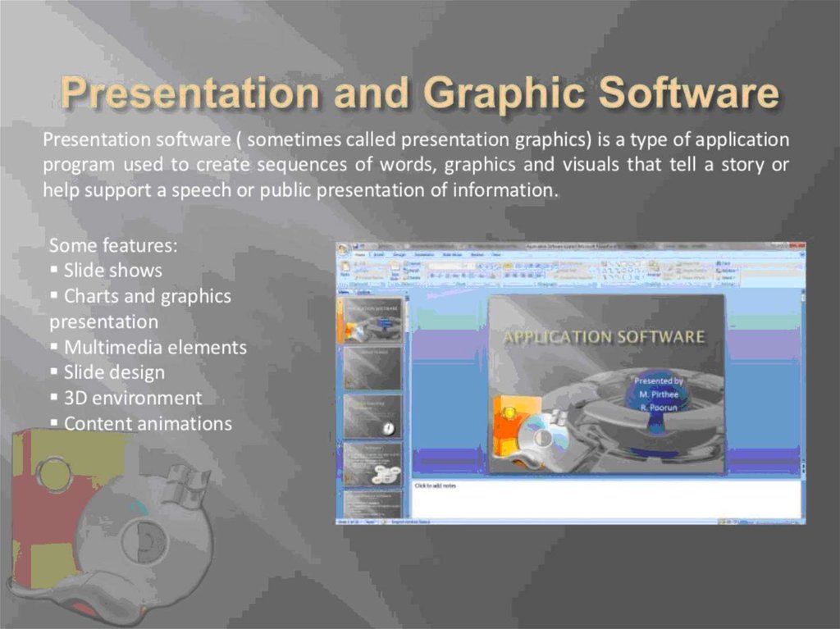
Task: Click Reset in the Slides group
Action: click(413, 271)
